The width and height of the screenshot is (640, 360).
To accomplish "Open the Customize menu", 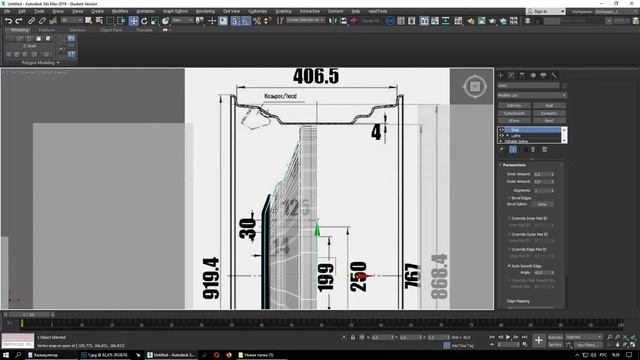I will [258, 11].
